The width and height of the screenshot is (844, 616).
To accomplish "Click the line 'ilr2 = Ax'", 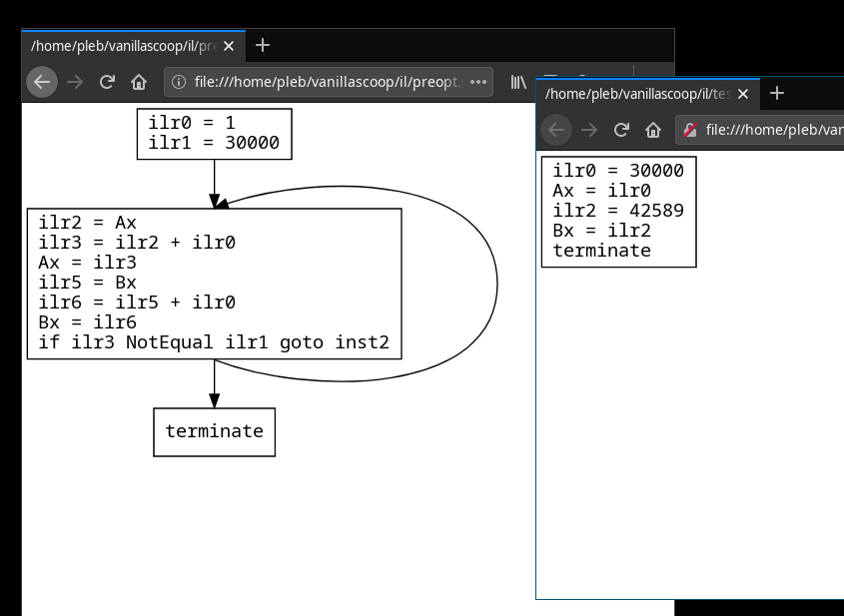I will point(87,223).
